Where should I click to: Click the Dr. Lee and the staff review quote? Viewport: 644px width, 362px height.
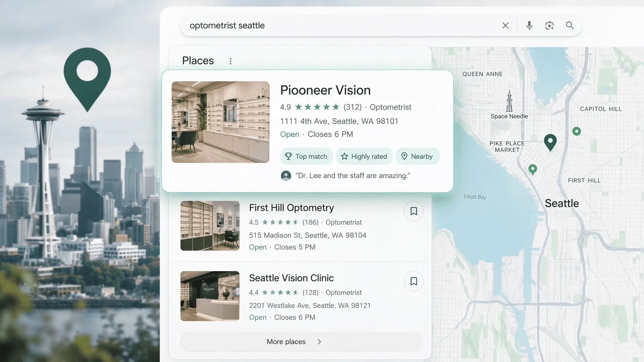(x=353, y=176)
